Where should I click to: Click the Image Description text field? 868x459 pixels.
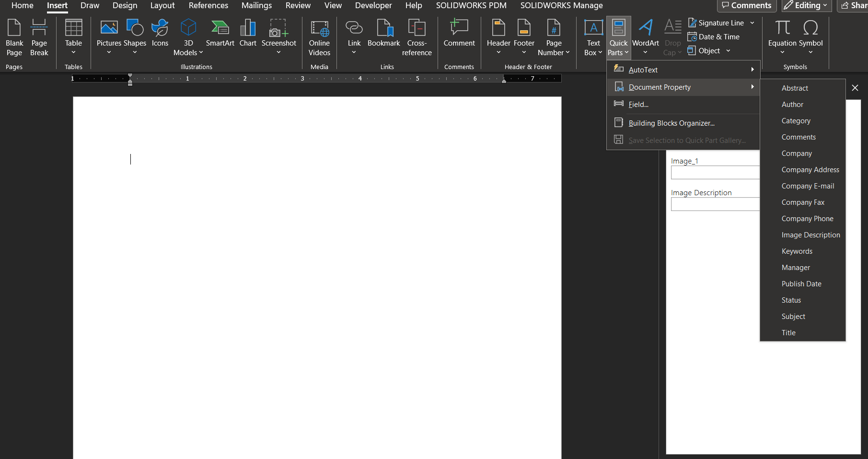pos(714,204)
